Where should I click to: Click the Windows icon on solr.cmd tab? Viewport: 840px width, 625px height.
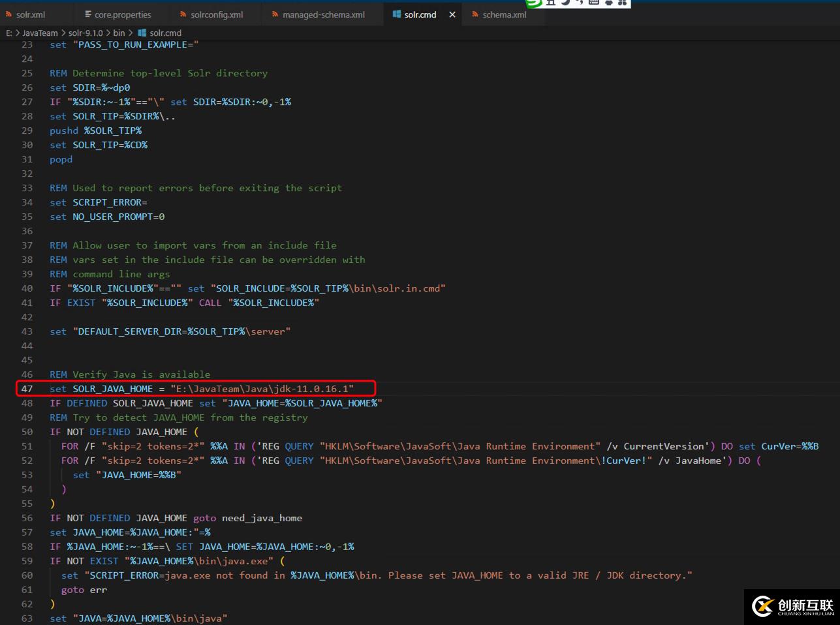(396, 14)
